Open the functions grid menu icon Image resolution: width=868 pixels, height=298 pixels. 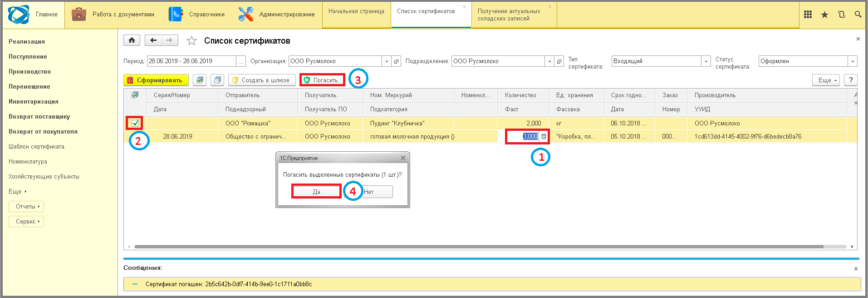tap(808, 15)
